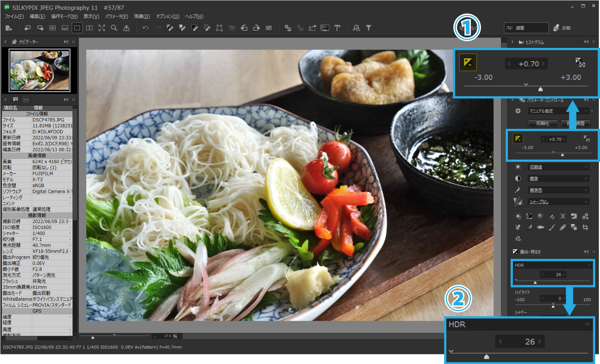Select the bandage spotting tool icon

click(563, 227)
